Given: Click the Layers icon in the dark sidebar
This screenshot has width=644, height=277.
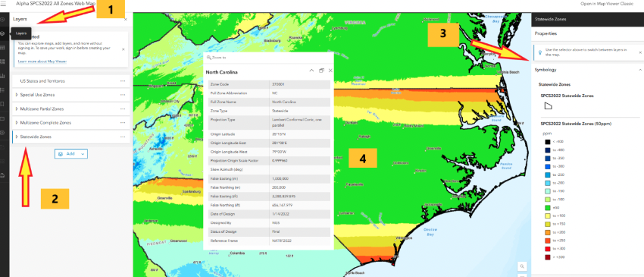Looking at the screenshot, I should click(3, 33).
